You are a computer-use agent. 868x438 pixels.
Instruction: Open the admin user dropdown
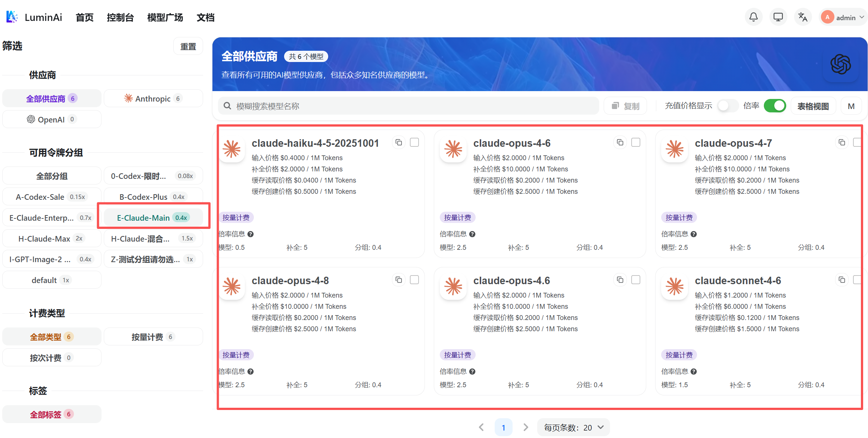(843, 17)
